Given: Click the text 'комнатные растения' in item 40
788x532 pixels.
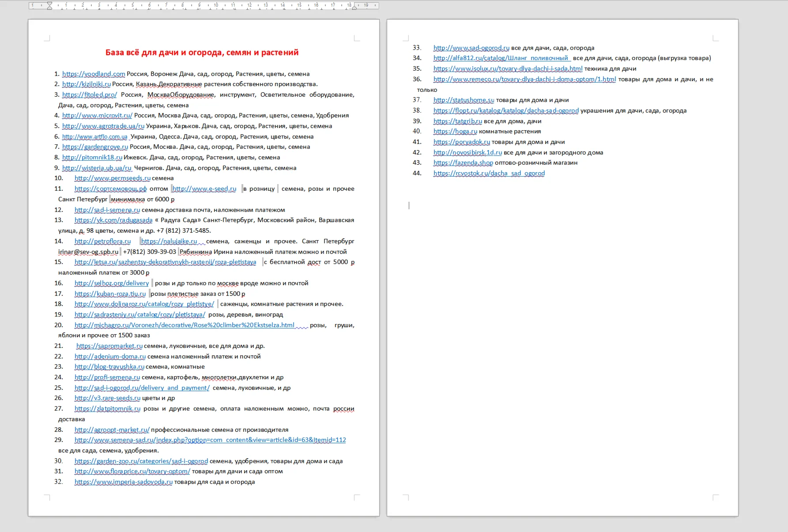Looking at the screenshot, I should 510,131.
